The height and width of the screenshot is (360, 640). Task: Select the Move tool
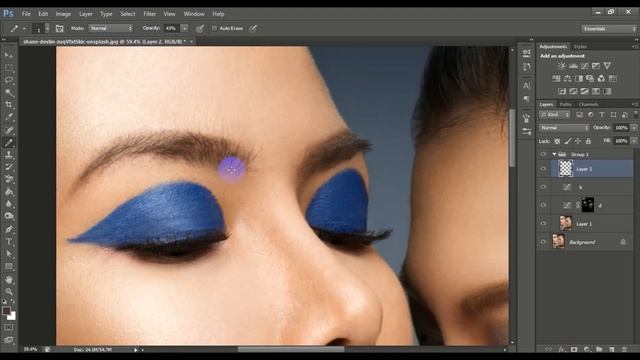(9, 55)
